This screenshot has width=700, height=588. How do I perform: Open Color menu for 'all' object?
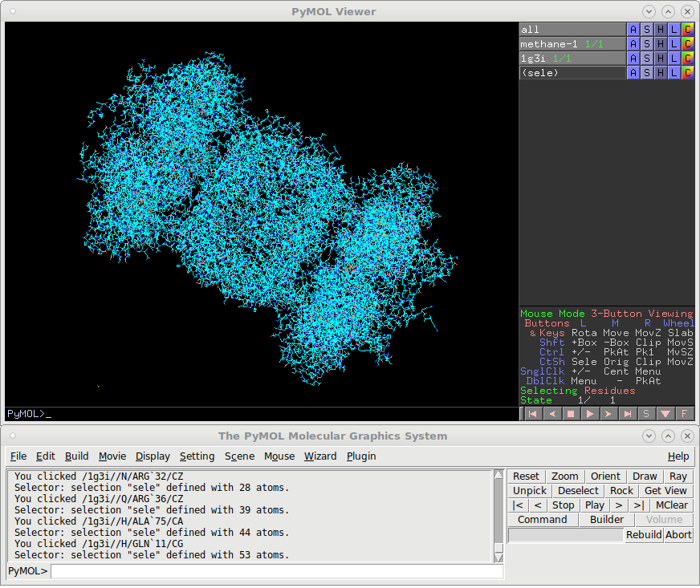point(688,30)
